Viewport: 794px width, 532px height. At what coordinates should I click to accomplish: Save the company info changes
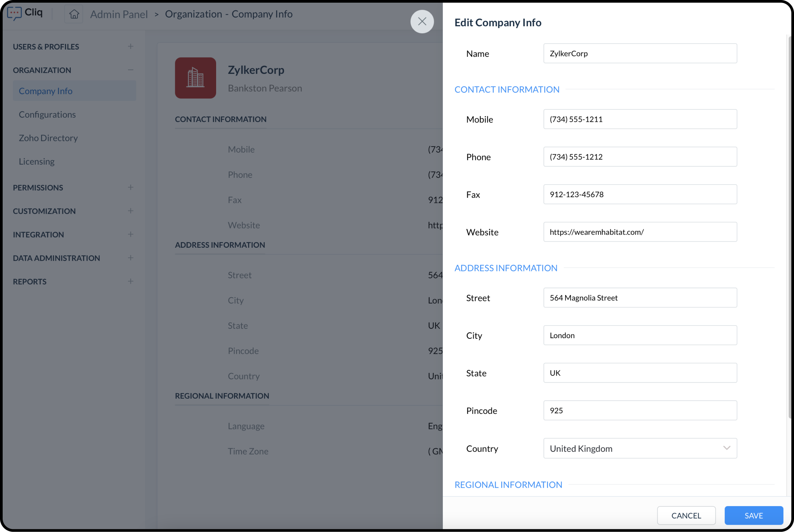coord(753,515)
